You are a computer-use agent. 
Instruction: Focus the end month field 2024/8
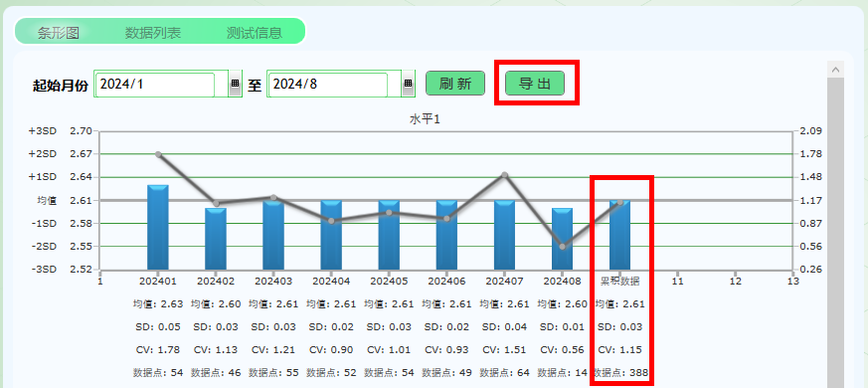[327, 84]
